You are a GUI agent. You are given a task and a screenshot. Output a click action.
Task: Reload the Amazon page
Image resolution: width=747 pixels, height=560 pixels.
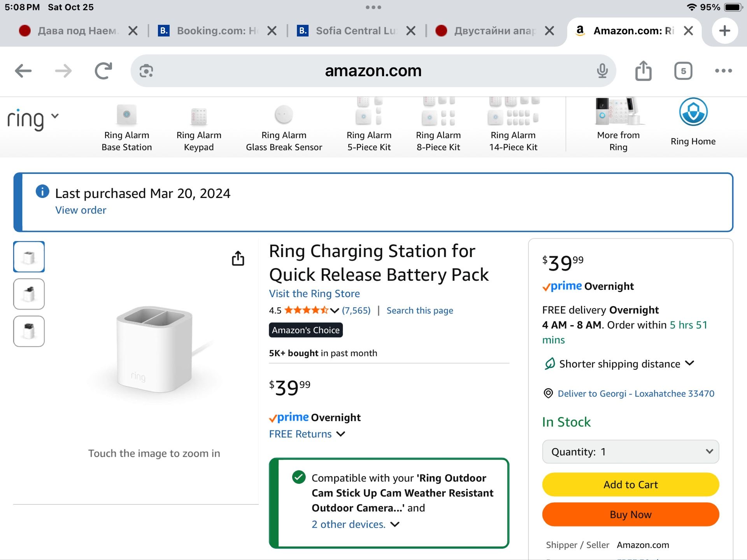(103, 71)
